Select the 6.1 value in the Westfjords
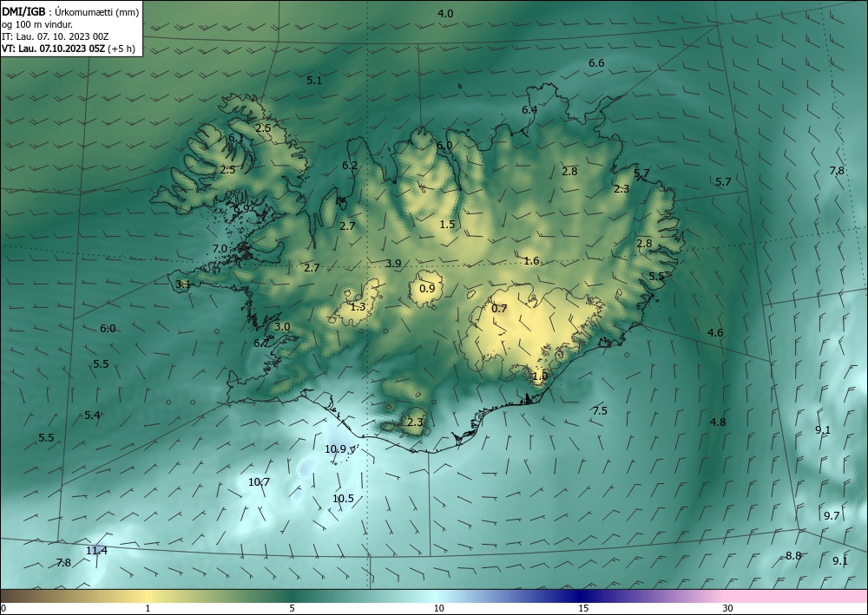This screenshot has height=615, width=868. tap(236, 138)
